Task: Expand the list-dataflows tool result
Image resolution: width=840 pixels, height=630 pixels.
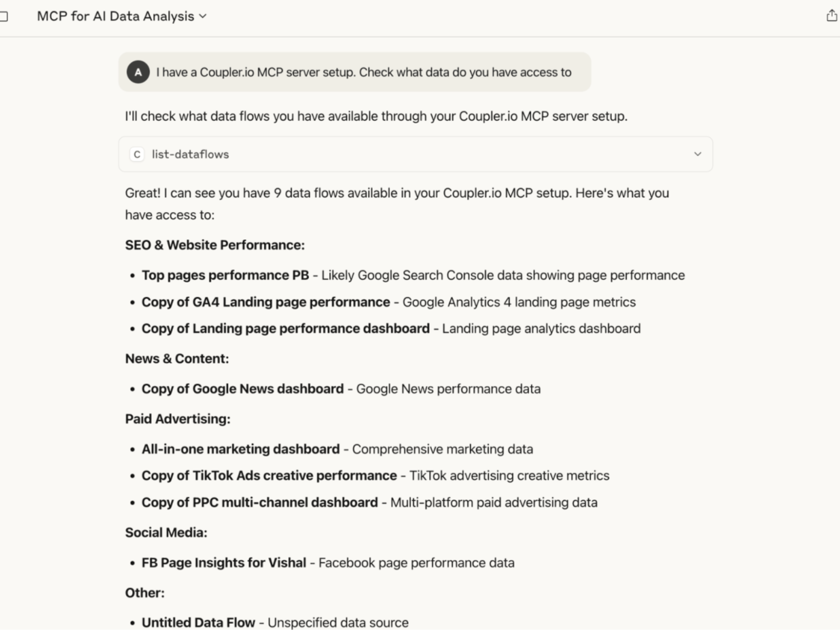Action: (698, 154)
